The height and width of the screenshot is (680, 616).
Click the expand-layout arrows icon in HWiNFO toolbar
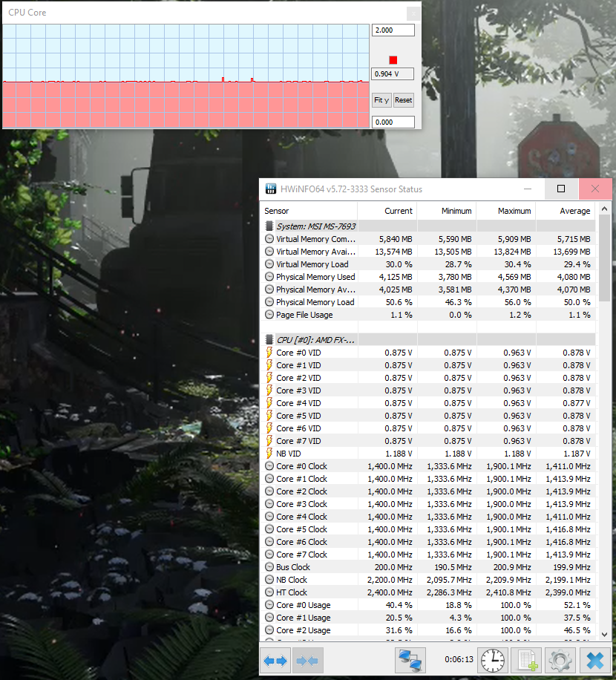pyautogui.click(x=275, y=661)
